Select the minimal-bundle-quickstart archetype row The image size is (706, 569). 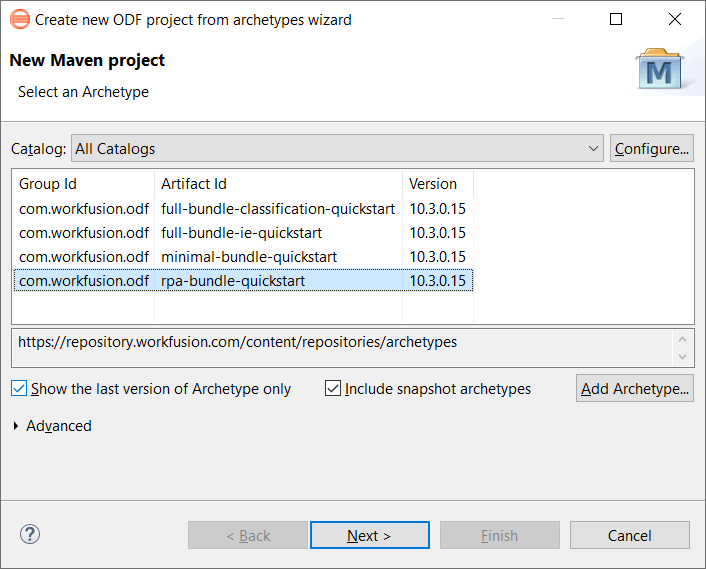(x=243, y=257)
